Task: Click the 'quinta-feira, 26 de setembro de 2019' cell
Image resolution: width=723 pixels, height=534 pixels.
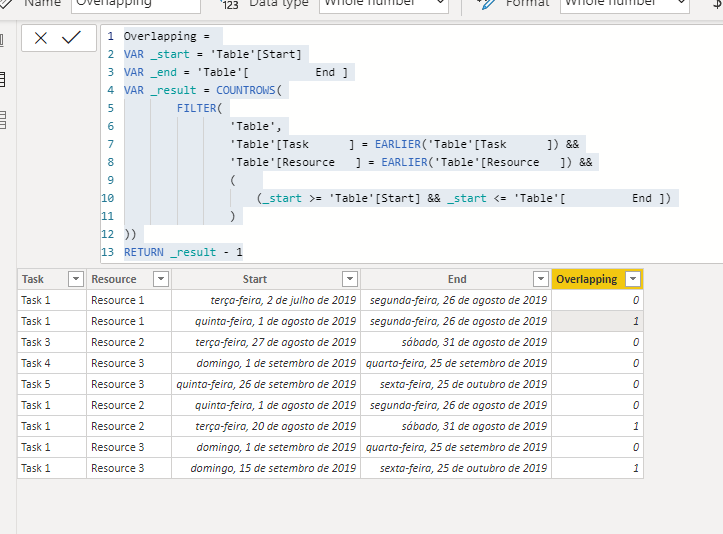Action: click(x=266, y=384)
